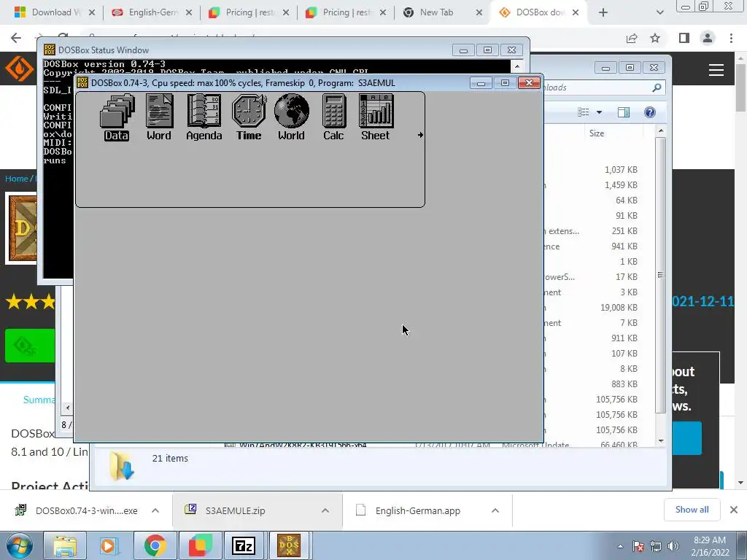Open Windows Start menu
This screenshot has height=560, width=747.
20,546
